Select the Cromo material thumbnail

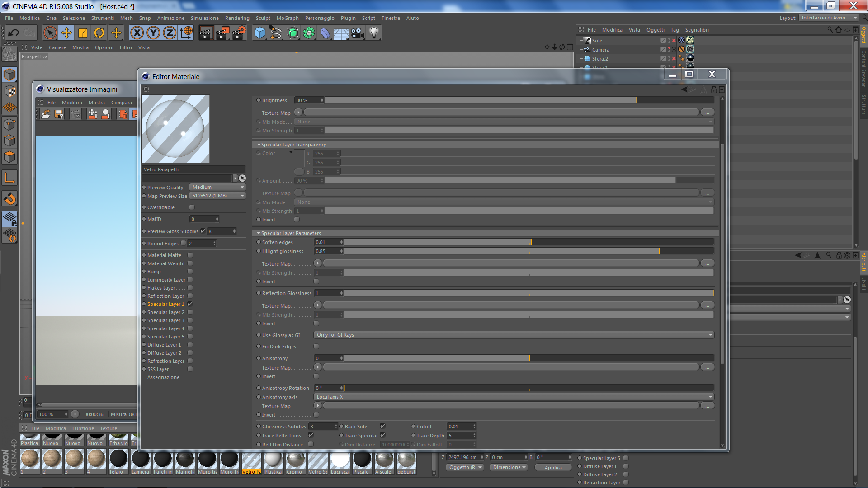point(295,460)
